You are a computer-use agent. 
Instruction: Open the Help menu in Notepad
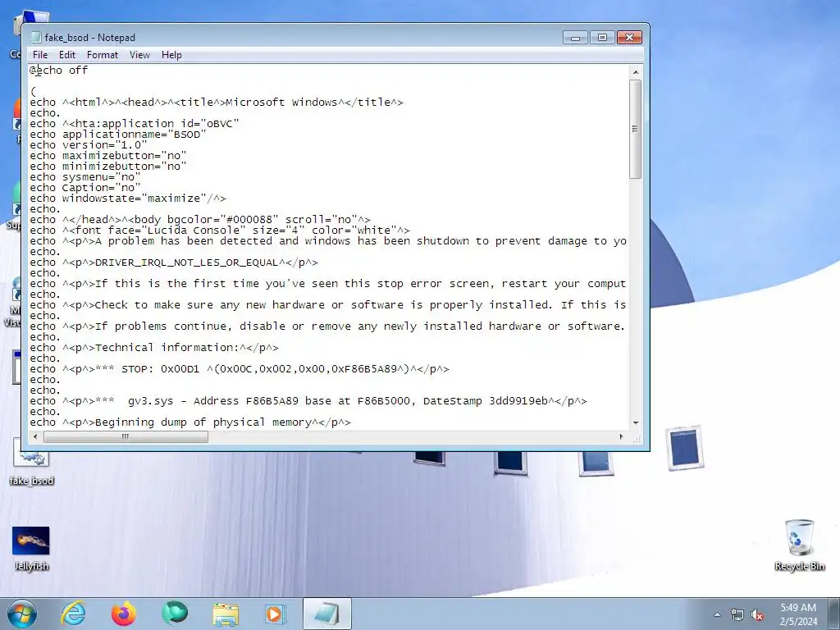(x=171, y=55)
